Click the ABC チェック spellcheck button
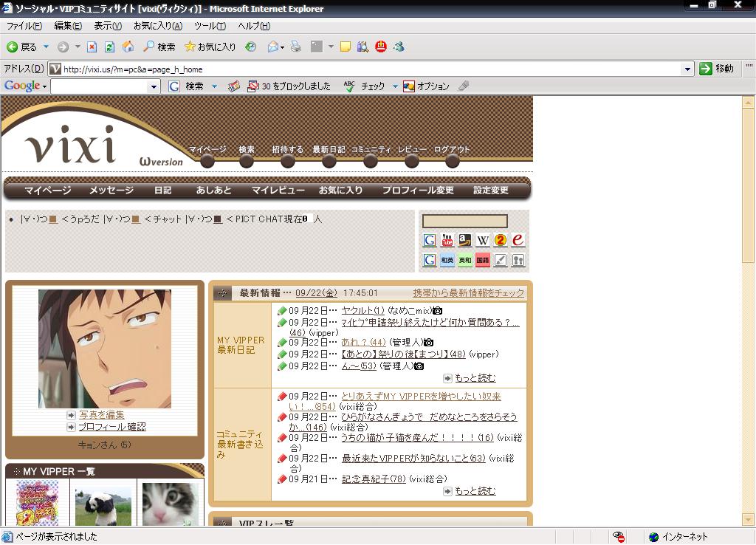This screenshot has height=545, width=756. (364, 86)
